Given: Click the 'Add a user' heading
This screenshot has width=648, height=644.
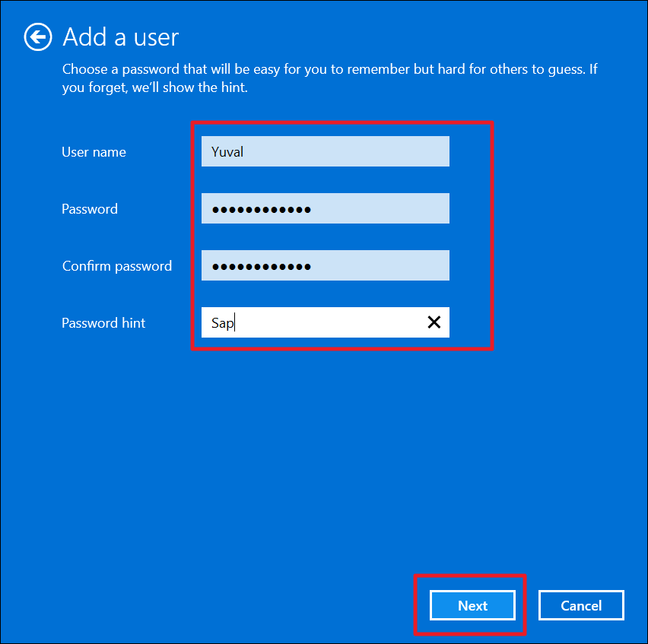Looking at the screenshot, I should pos(120,36).
